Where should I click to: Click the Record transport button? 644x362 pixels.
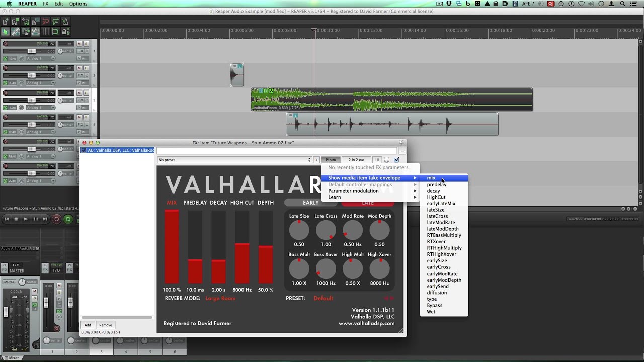pyautogui.click(x=57, y=219)
